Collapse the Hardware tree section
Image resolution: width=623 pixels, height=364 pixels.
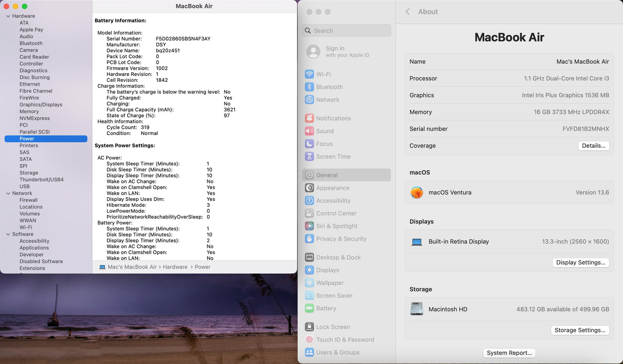pos(8,16)
